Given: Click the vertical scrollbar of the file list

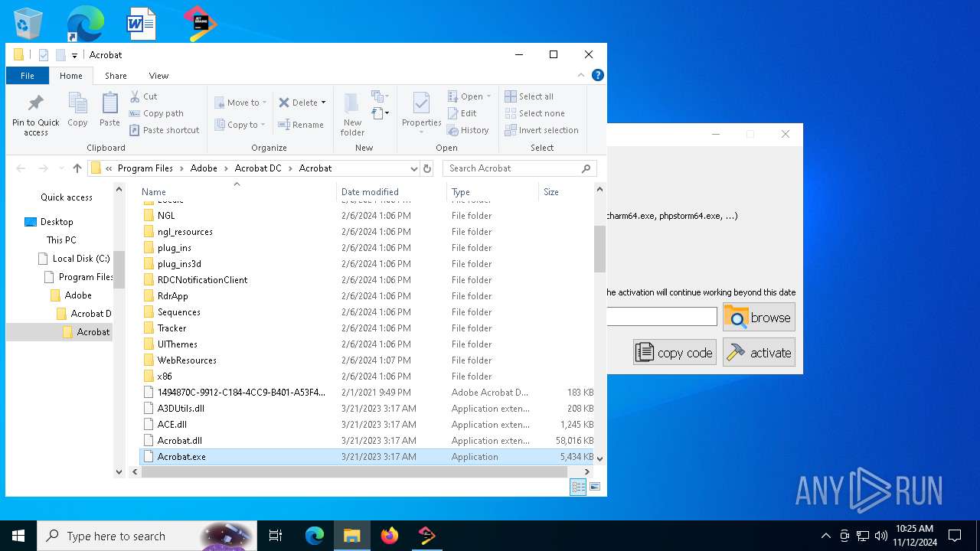Looking at the screenshot, I should point(599,249).
